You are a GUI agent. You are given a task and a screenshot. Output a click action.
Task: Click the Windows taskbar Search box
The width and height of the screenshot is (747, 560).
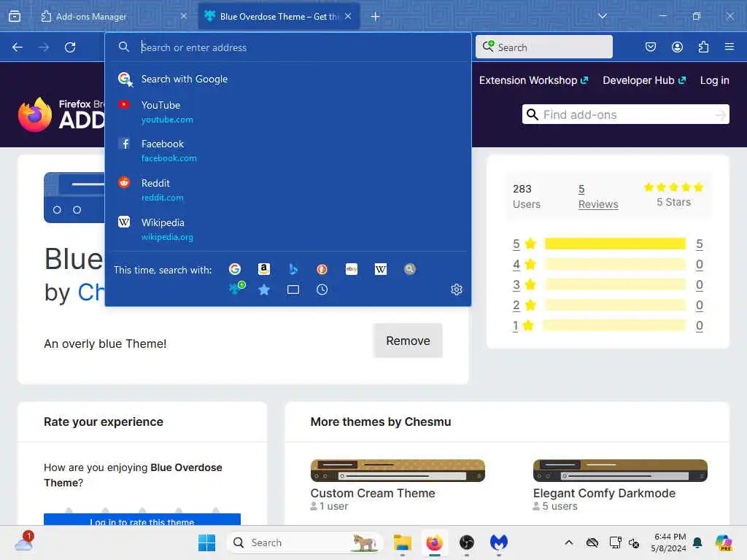pos(305,542)
